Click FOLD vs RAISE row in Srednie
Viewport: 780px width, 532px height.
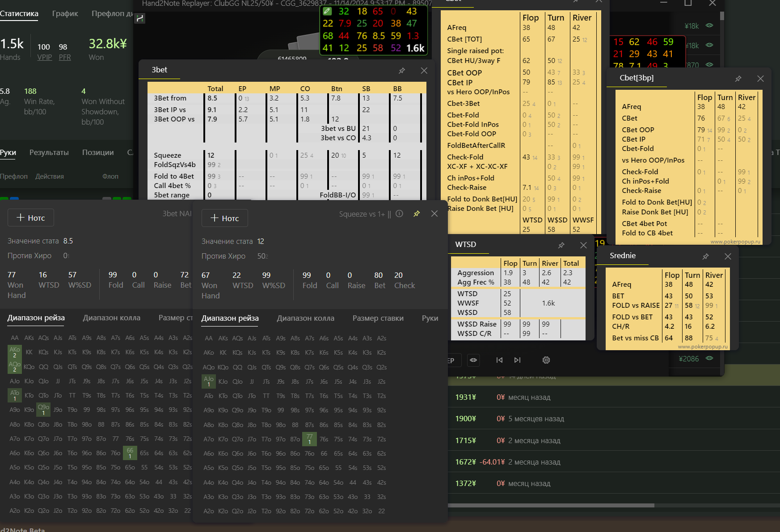667,306
